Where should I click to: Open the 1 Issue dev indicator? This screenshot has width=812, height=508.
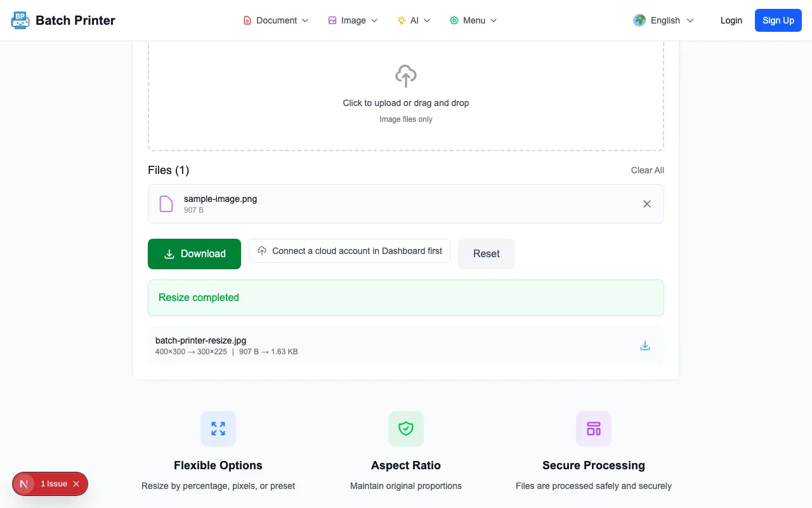pyautogui.click(x=54, y=484)
